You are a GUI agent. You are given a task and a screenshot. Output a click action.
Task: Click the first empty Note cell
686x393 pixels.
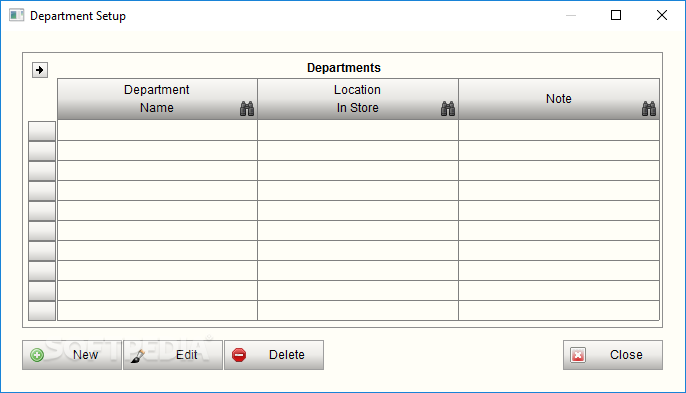(x=559, y=130)
